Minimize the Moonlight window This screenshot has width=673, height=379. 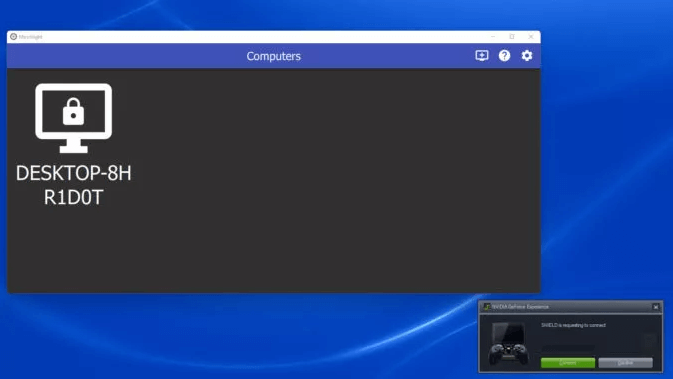[x=493, y=36]
